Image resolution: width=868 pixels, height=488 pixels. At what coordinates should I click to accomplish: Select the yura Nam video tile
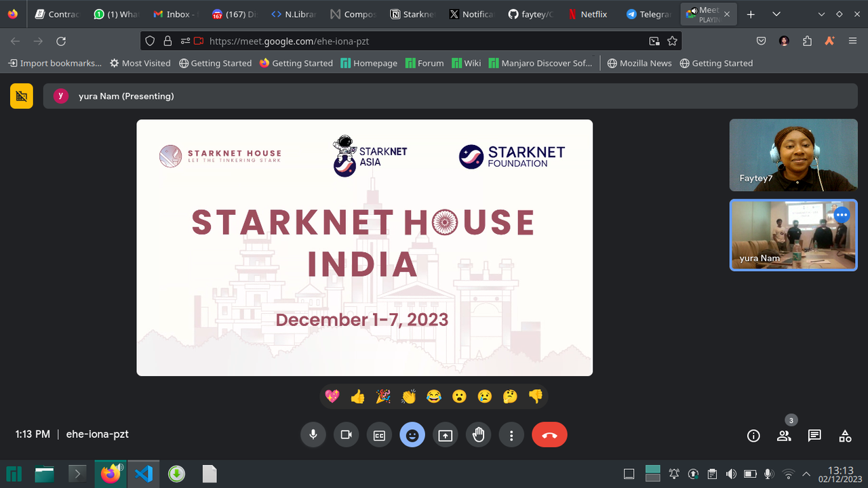coord(793,235)
